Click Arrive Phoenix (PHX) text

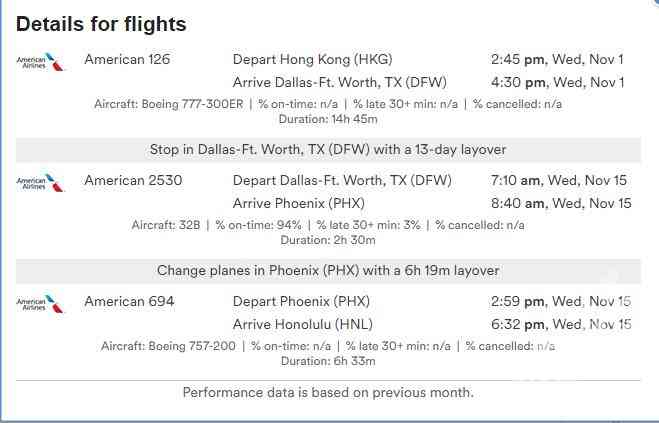click(x=299, y=203)
